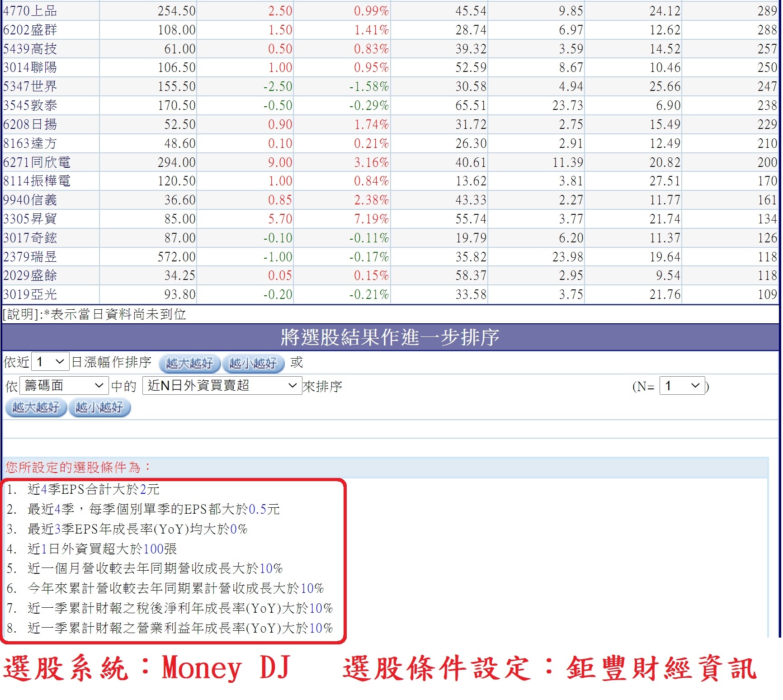The width and height of the screenshot is (783, 700).
Task: Click 越大越好 button beside 日漲幅作排序
Action: (x=189, y=363)
